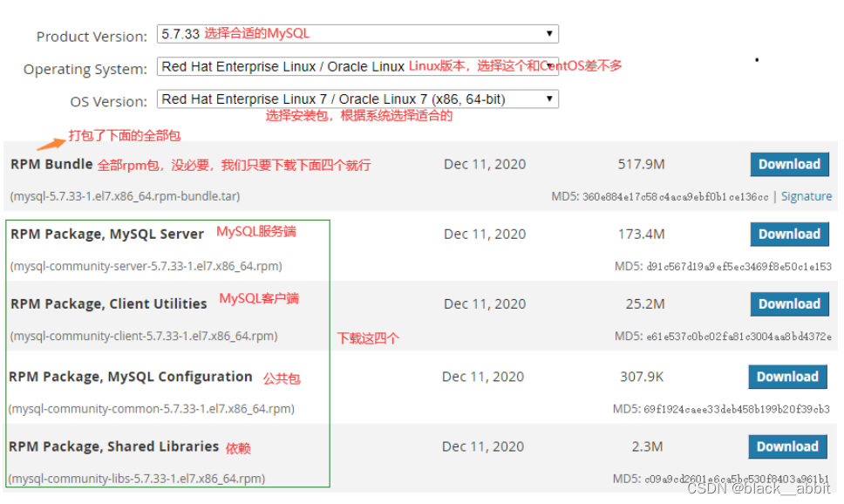Click the Dec 11, 2020 date for RPM Bundle
This screenshot has height=504, width=844.
click(484, 164)
